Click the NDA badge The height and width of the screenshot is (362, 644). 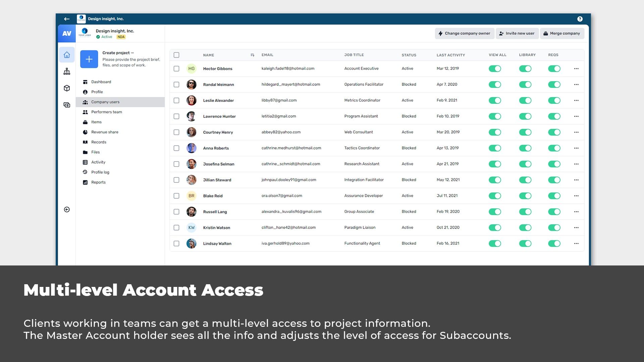pyautogui.click(x=121, y=37)
